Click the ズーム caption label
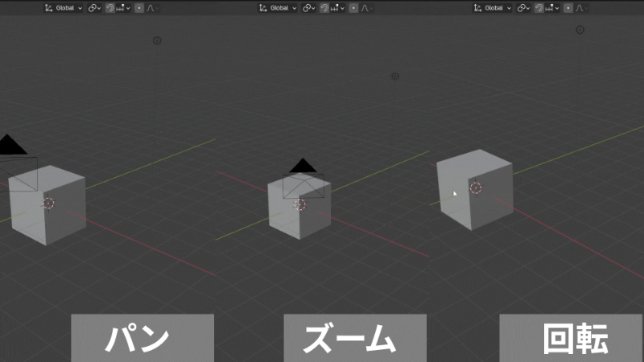Viewport: 644px width, 362px height. [x=355, y=338]
